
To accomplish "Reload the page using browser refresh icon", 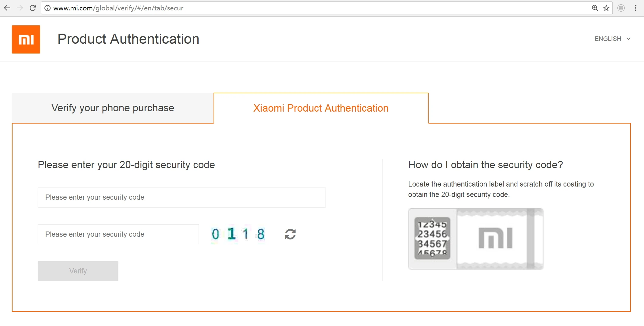I will point(33,8).
